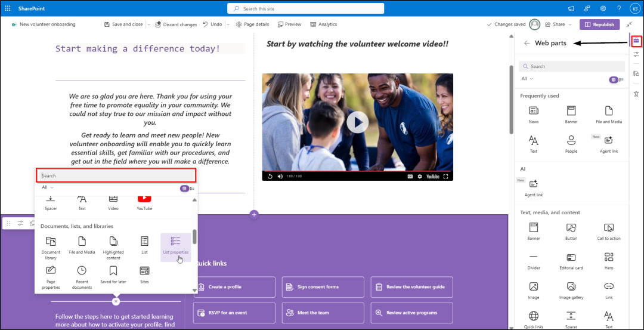Select the Toolbox icon in right rail

(x=636, y=40)
